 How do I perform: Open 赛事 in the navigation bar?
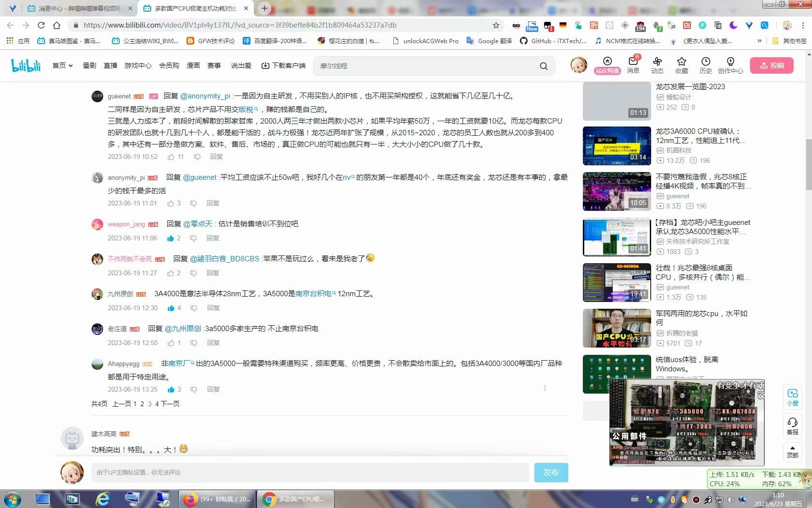pyautogui.click(x=214, y=65)
